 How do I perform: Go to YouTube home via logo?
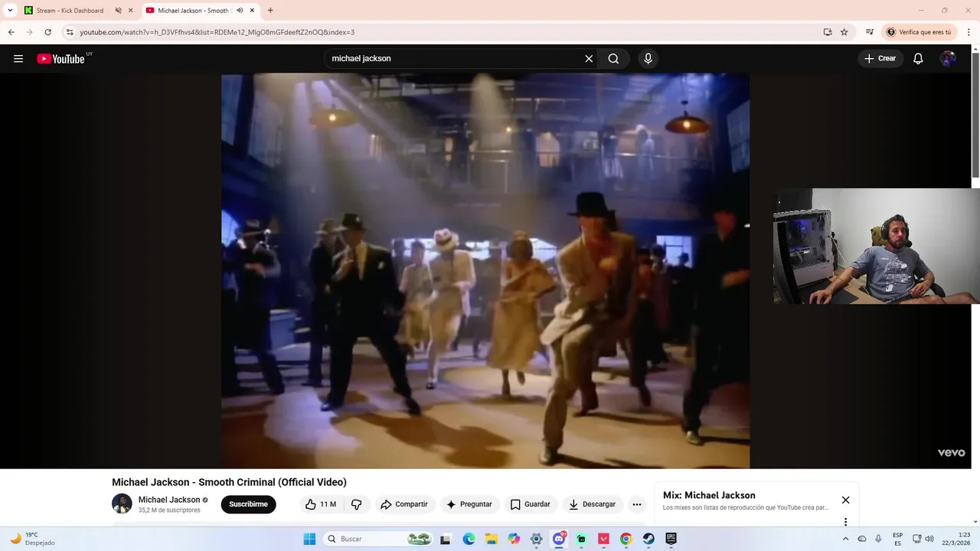[x=60, y=59]
